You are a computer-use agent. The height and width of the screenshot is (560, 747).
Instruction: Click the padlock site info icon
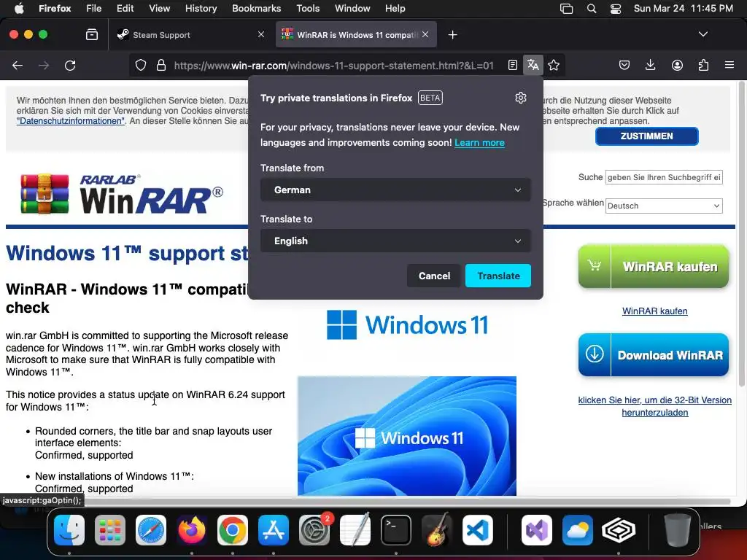(161, 65)
